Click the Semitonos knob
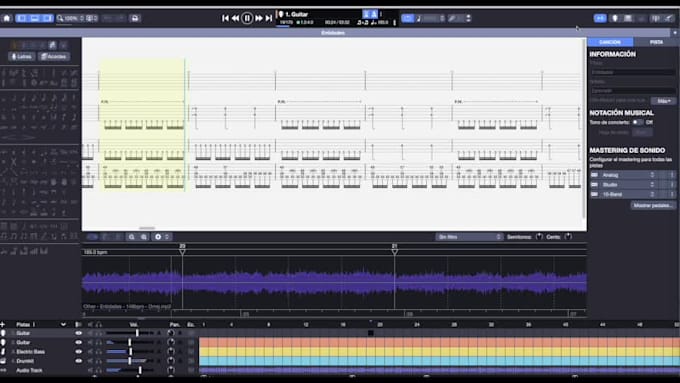 pyautogui.click(x=539, y=237)
